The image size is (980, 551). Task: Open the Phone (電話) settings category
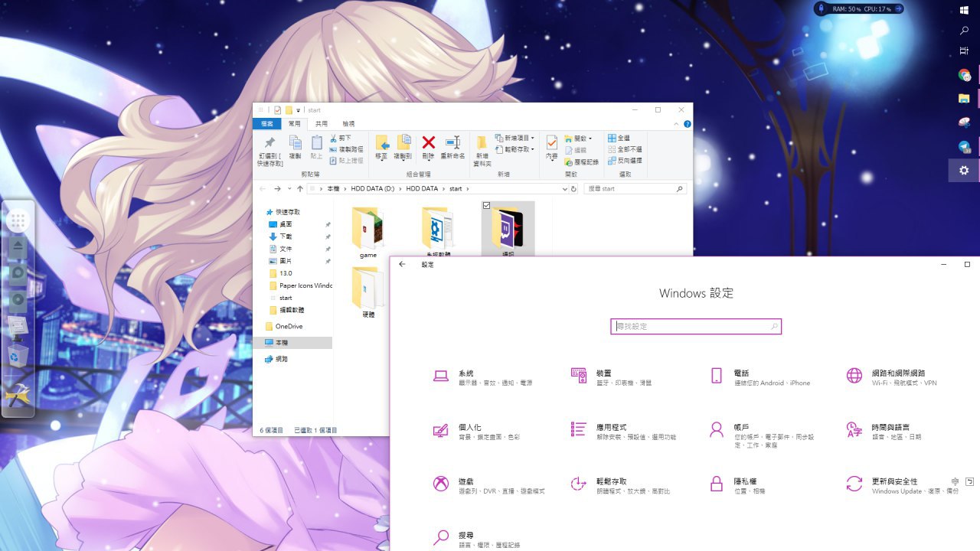click(x=759, y=377)
